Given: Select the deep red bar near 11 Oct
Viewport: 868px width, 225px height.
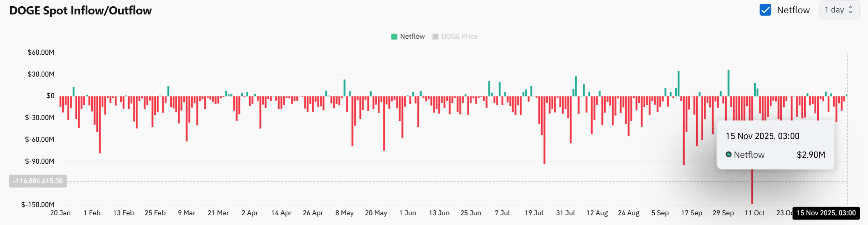Looking at the screenshot, I should click(x=753, y=187).
